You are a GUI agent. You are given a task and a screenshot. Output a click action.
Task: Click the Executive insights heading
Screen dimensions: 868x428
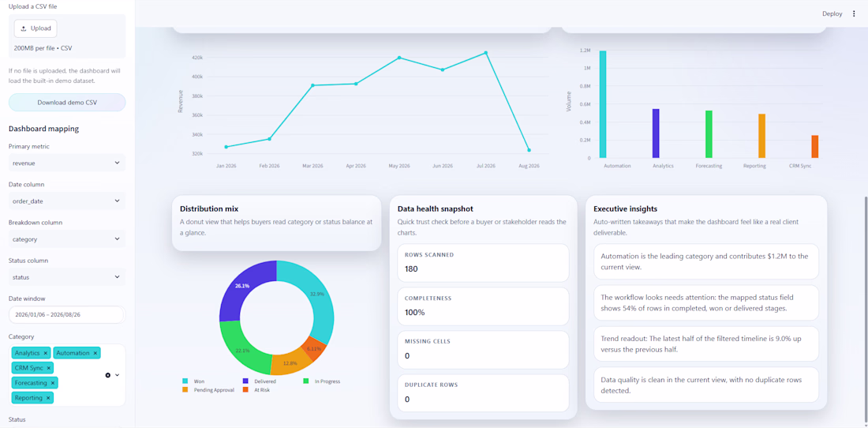[626, 208]
